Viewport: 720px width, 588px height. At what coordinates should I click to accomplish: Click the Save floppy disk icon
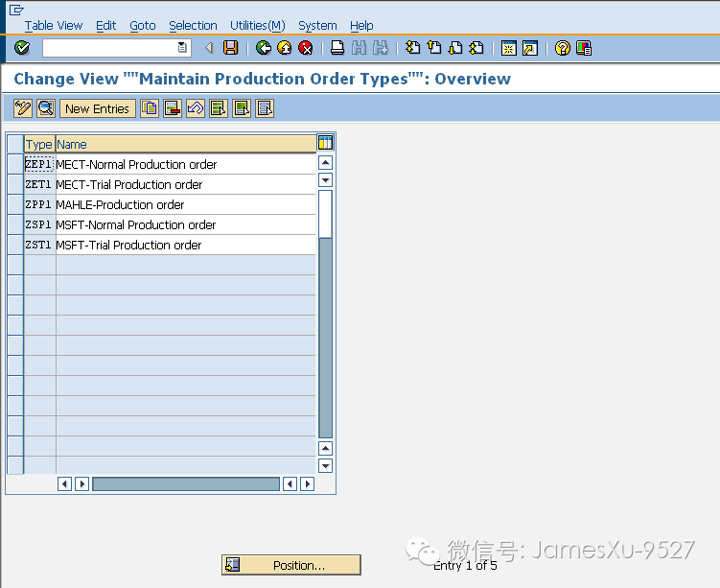click(x=230, y=47)
